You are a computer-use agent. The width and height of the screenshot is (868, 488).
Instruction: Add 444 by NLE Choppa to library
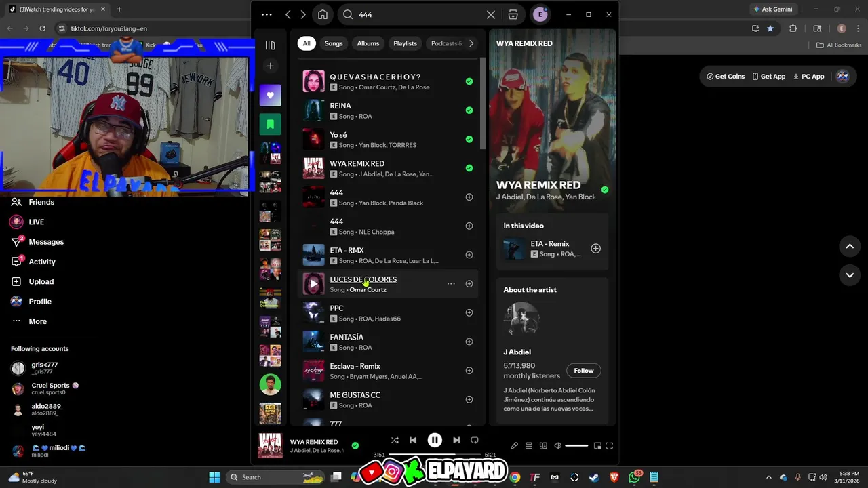click(x=469, y=226)
